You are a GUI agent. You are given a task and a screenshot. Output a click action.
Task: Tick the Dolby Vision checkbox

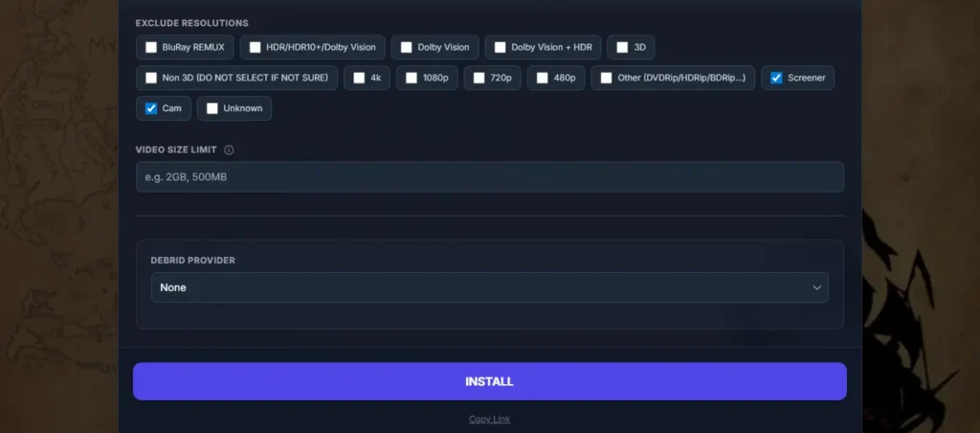tap(407, 47)
